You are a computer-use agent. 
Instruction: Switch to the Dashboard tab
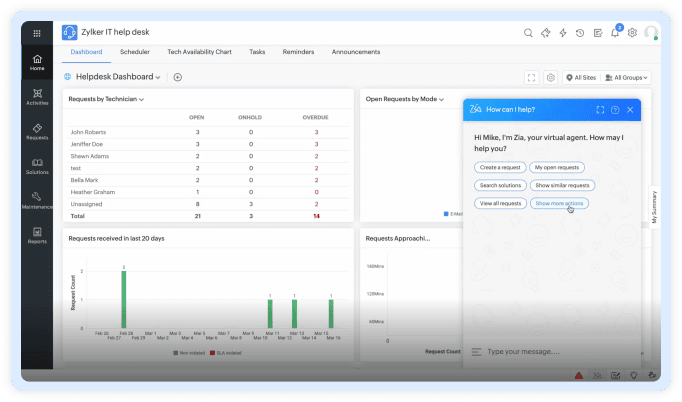86,52
